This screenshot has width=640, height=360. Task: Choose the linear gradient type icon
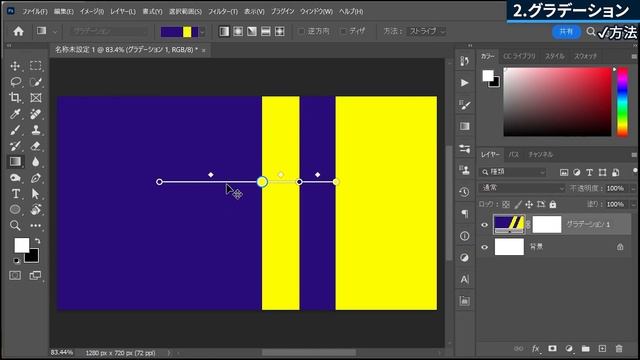pos(224,31)
